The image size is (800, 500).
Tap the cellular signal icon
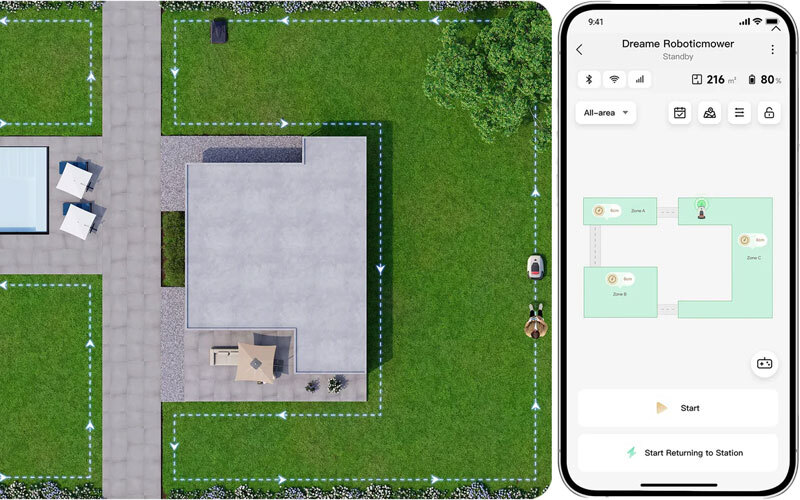pos(638,79)
